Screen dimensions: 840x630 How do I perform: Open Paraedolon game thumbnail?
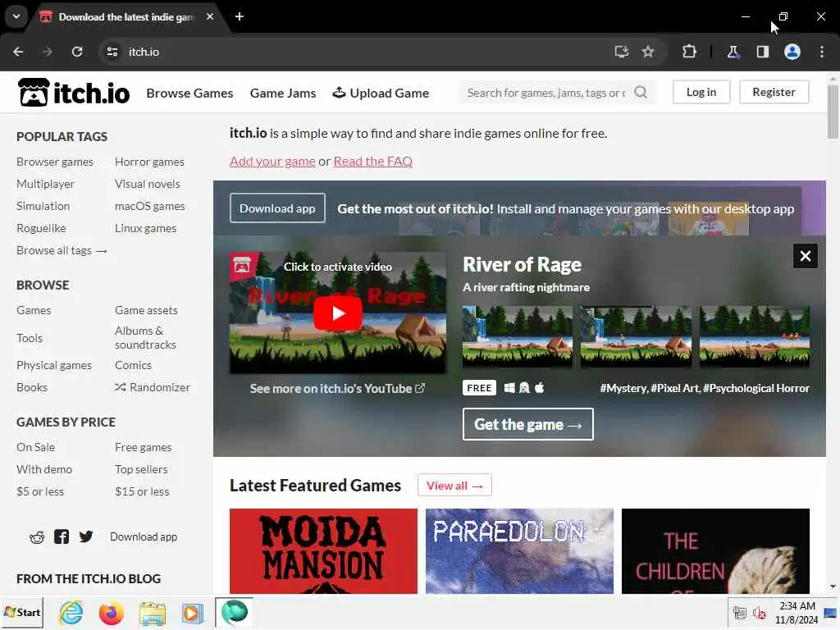519,551
